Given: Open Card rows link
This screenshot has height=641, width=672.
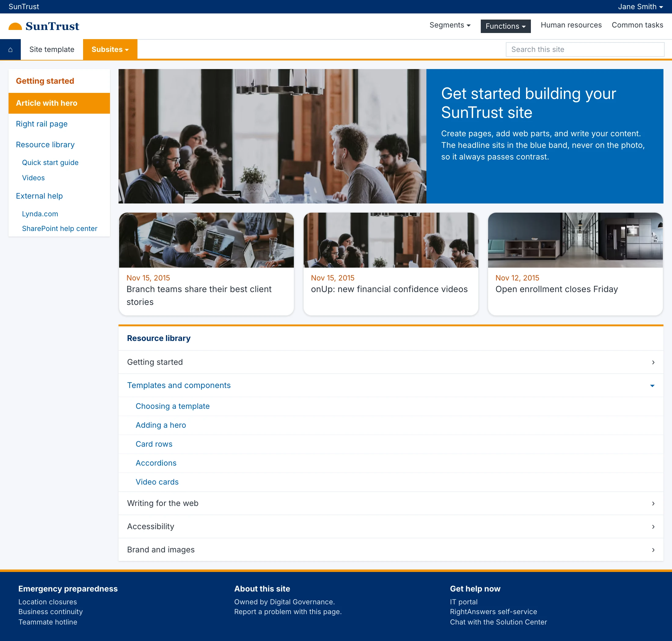Looking at the screenshot, I should tap(154, 444).
